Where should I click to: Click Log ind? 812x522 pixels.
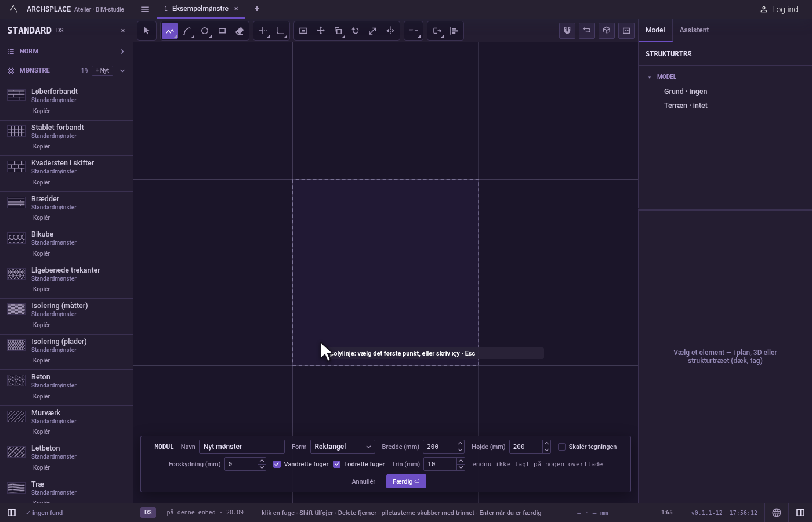(779, 9)
